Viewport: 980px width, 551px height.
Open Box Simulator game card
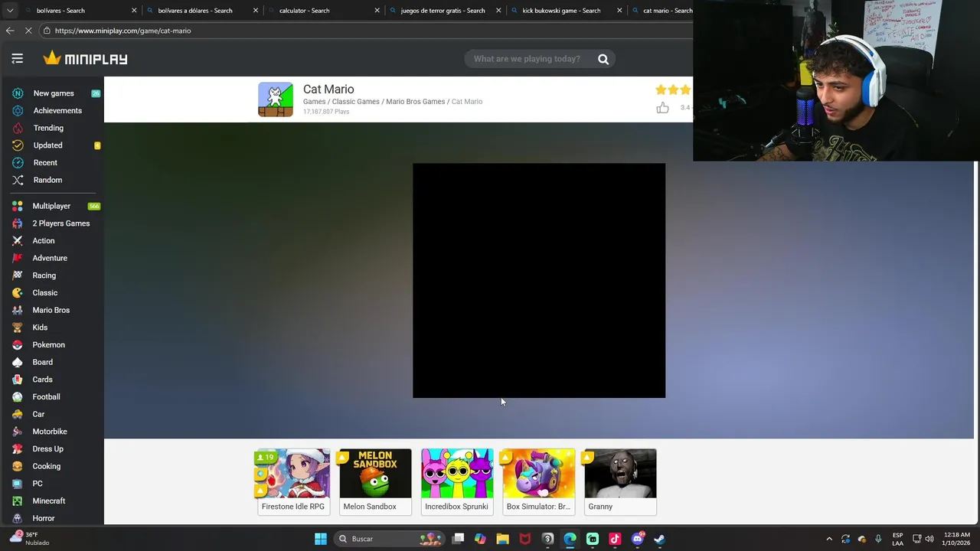pyautogui.click(x=539, y=481)
